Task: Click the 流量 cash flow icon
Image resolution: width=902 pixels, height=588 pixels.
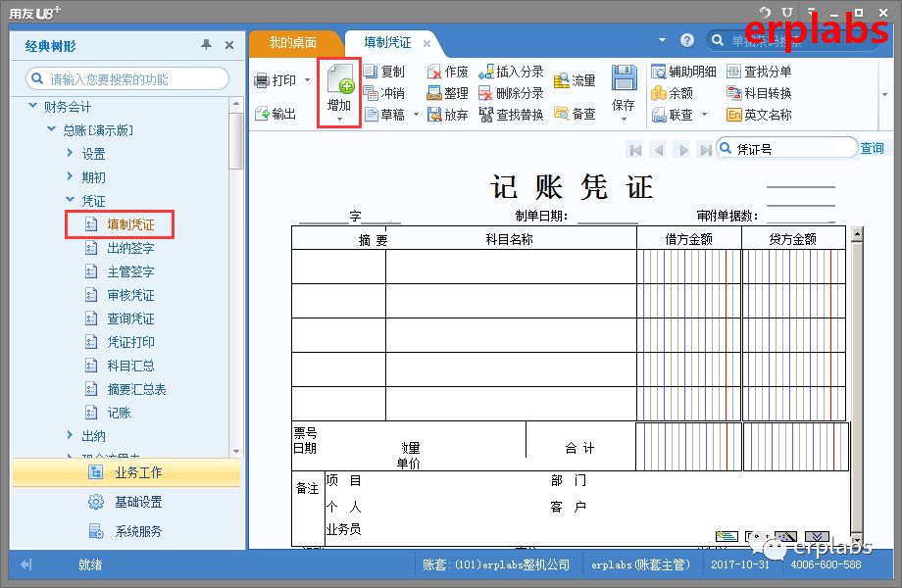Action: 561,80
